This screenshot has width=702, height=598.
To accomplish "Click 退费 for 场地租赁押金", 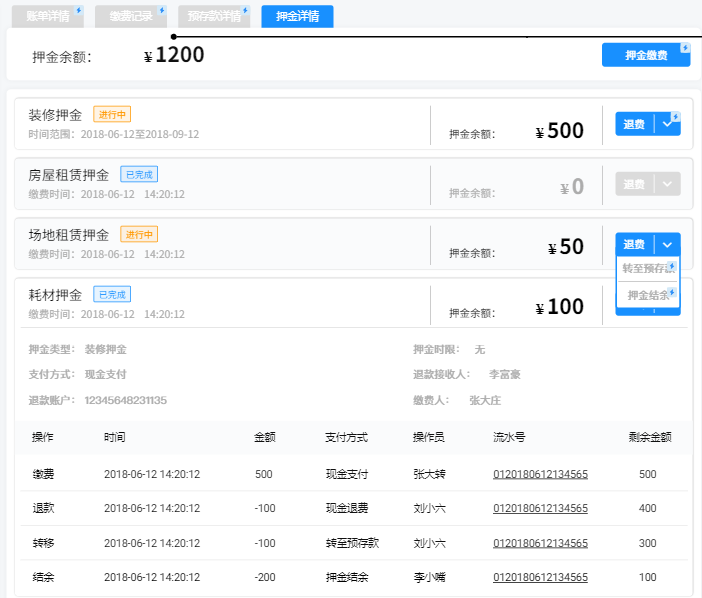I will 634,244.
